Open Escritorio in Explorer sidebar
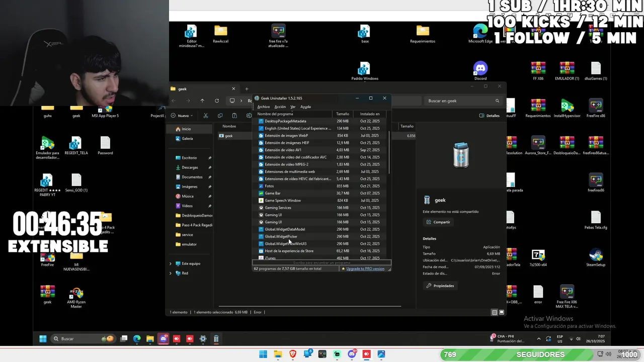644x362 pixels. (189, 158)
